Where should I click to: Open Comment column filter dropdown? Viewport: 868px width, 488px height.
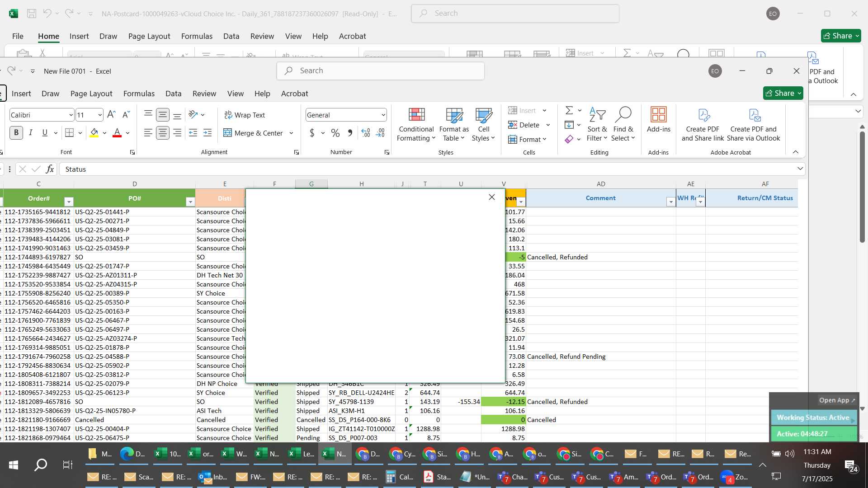[671, 202]
